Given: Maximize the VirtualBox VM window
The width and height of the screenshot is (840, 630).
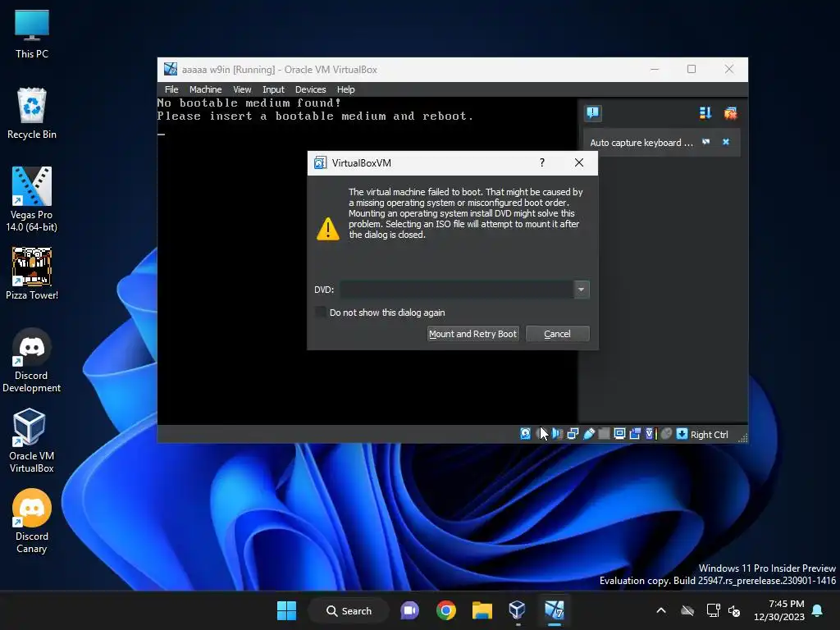Looking at the screenshot, I should [692, 69].
